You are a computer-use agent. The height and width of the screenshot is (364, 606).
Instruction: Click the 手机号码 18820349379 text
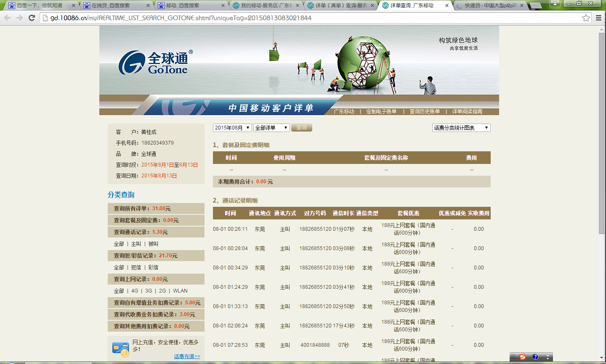tap(145, 143)
